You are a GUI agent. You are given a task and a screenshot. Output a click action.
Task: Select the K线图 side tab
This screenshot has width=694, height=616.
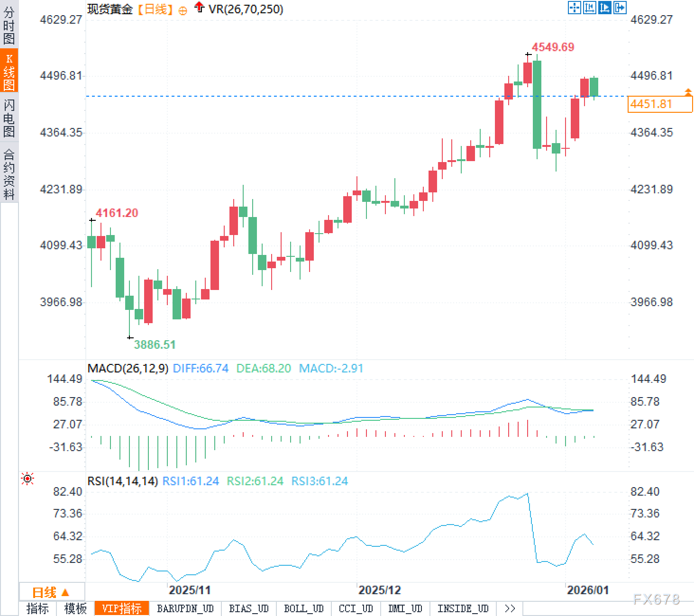coord(9,71)
